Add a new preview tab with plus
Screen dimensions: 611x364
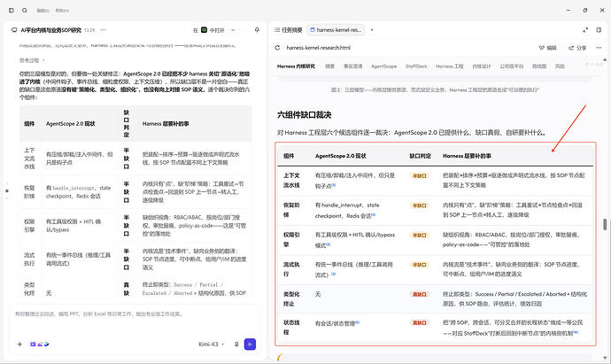372,30
